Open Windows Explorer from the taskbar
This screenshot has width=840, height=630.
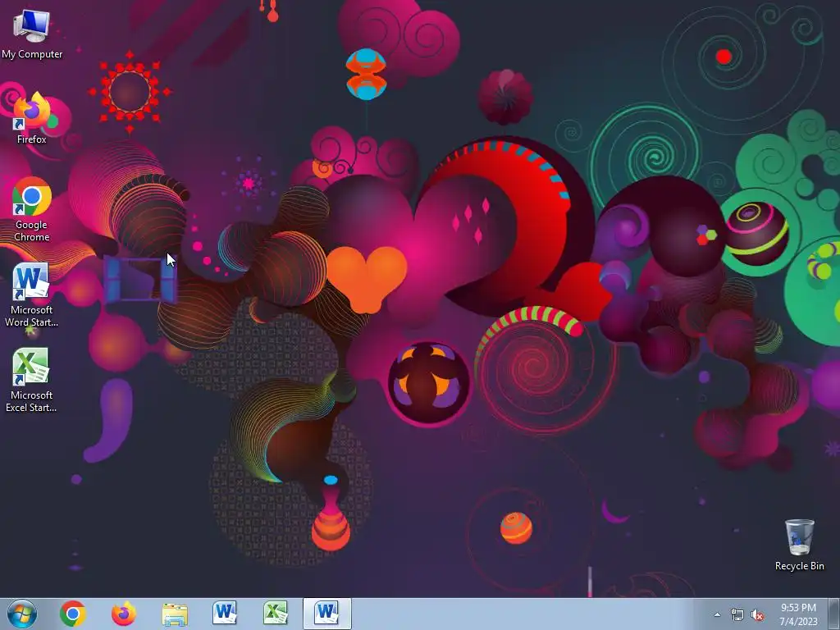pyautogui.click(x=175, y=614)
